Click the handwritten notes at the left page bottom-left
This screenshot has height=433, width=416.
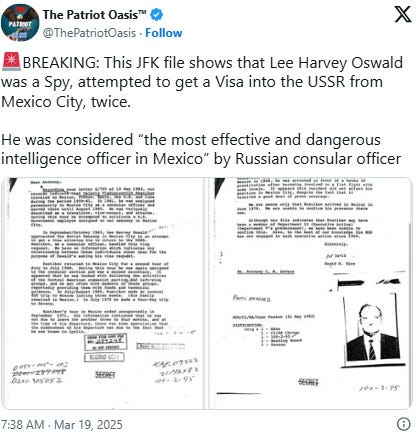pyautogui.click(x=39, y=374)
